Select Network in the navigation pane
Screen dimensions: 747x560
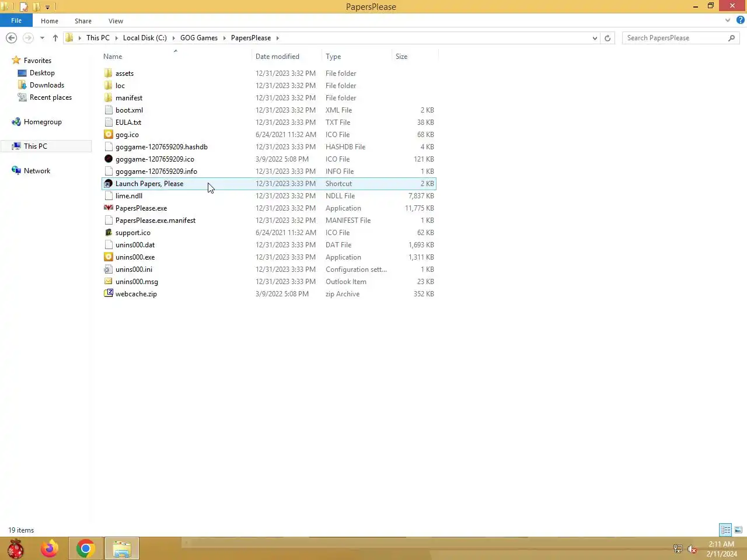point(37,171)
